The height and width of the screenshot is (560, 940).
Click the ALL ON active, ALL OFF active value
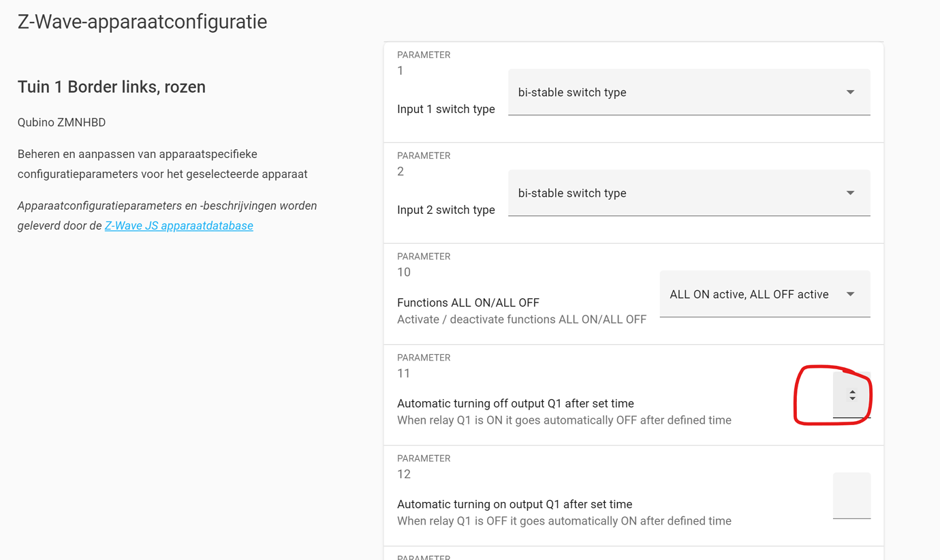(x=749, y=294)
